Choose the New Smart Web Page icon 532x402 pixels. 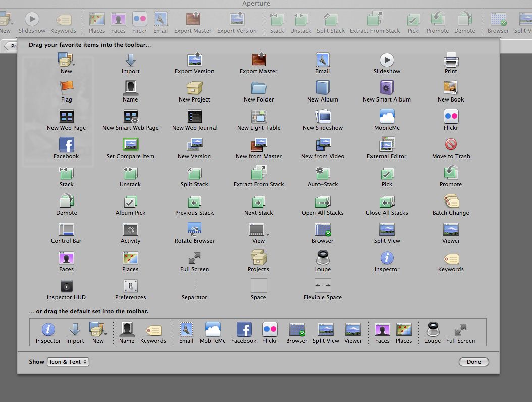[131, 117]
